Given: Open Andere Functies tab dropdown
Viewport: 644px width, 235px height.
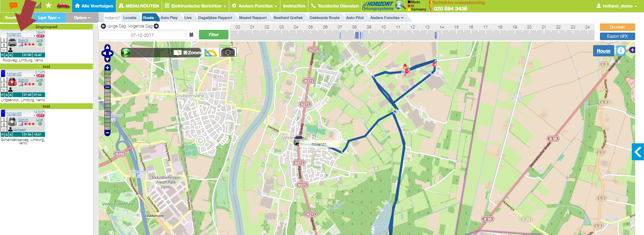Looking at the screenshot, I should (x=387, y=18).
